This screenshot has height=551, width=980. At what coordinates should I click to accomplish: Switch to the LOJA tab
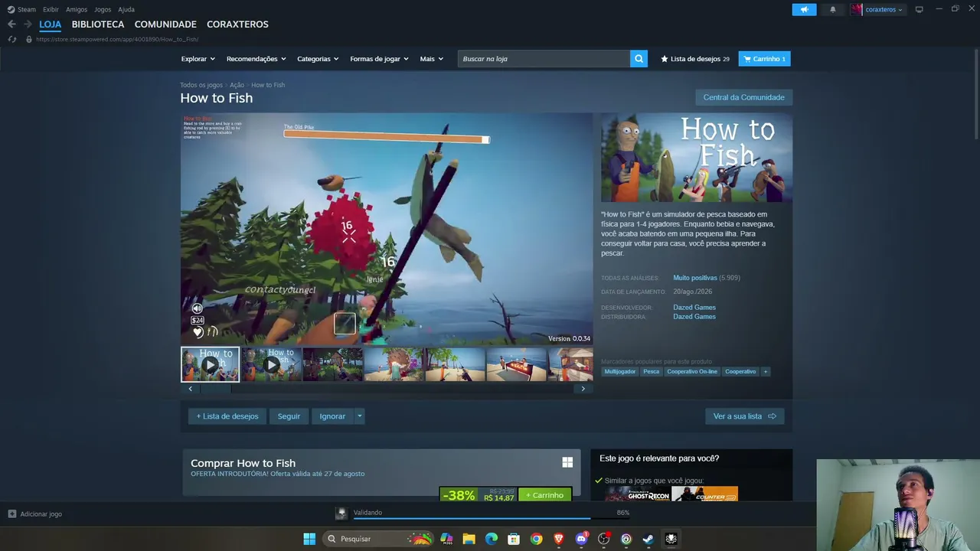coord(51,24)
